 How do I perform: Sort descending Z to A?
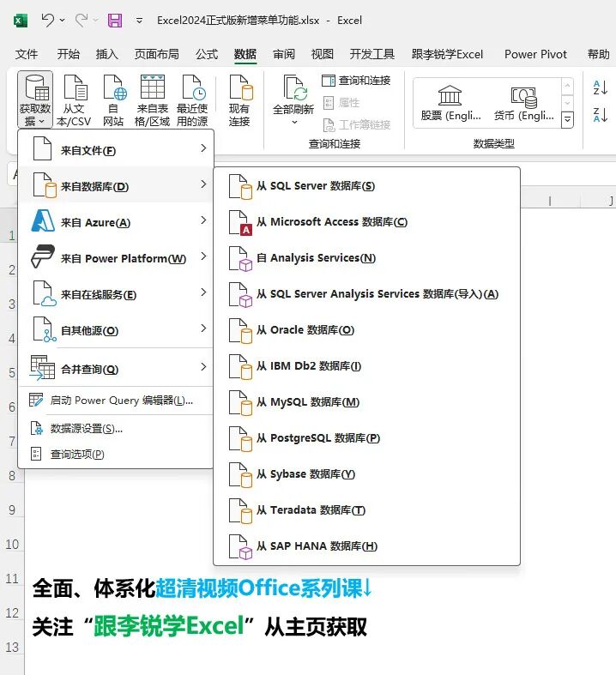(x=600, y=115)
